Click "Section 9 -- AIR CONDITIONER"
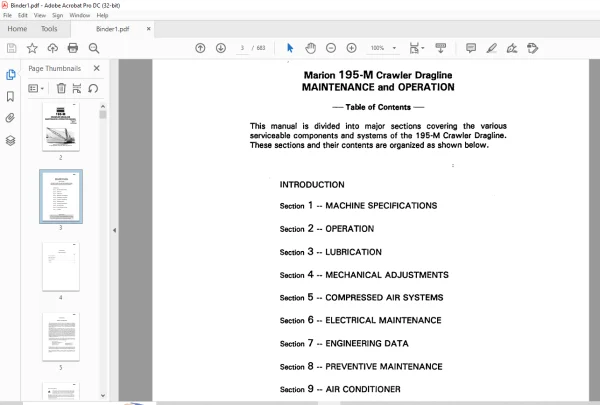 click(x=340, y=389)
